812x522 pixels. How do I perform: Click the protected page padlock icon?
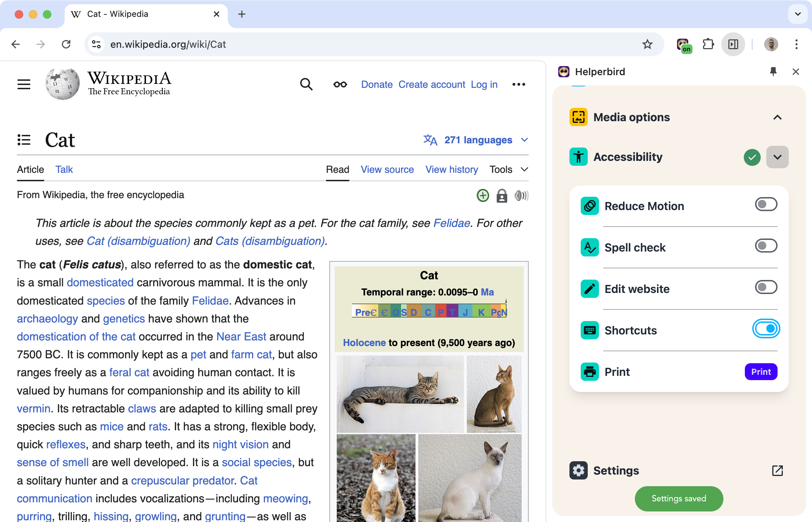tap(502, 196)
